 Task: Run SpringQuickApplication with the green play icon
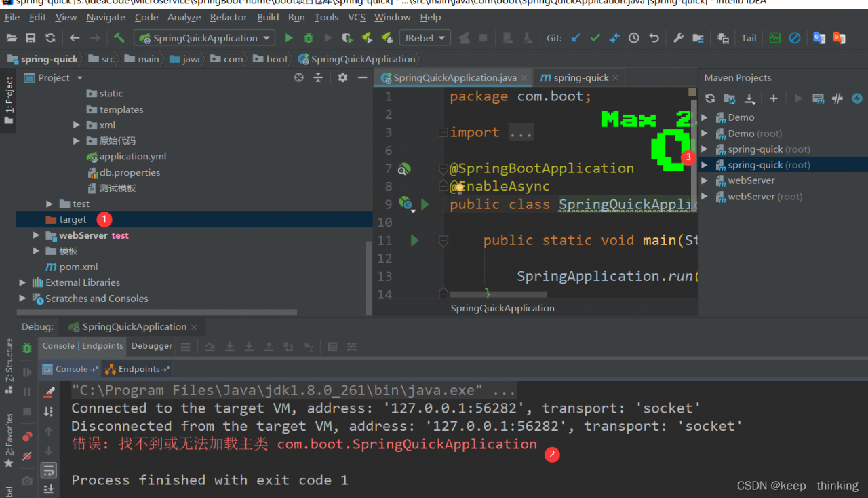tap(289, 38)
